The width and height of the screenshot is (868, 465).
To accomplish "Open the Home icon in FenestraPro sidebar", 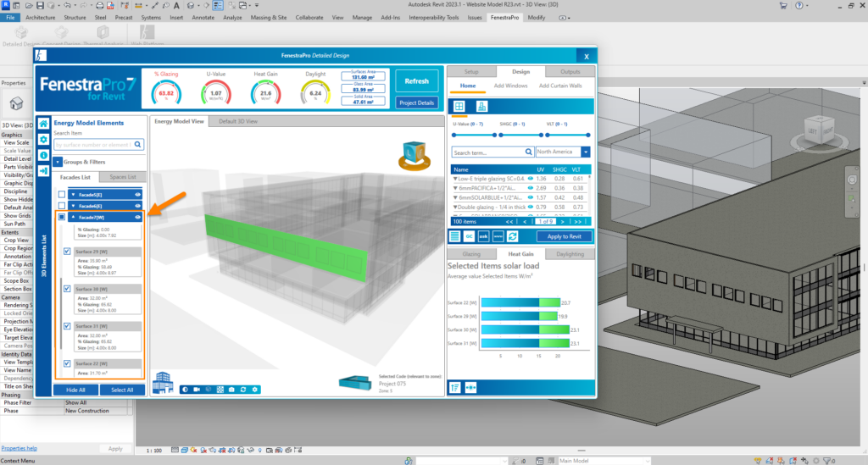I will pyautogui.click(x=43, y=124).
